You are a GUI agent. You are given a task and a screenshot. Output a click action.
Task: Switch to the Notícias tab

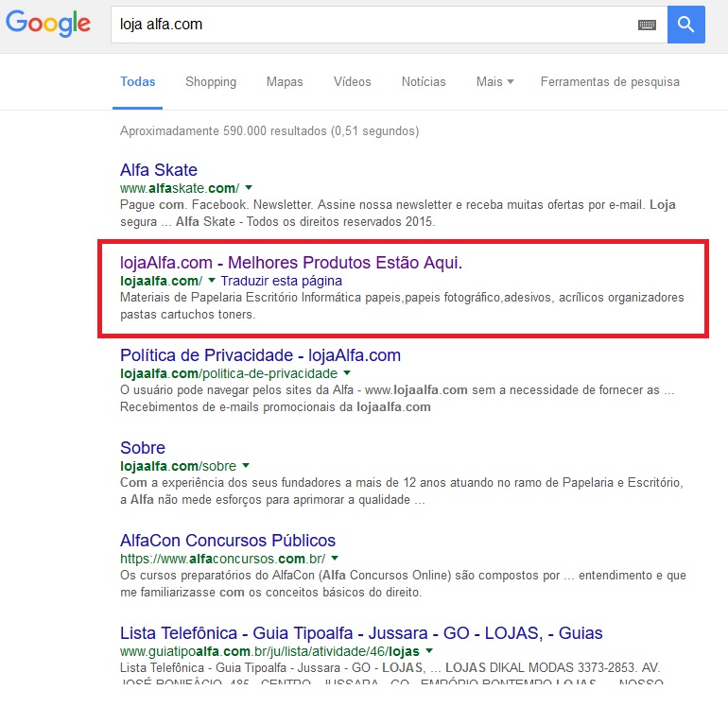click(424, 81)
